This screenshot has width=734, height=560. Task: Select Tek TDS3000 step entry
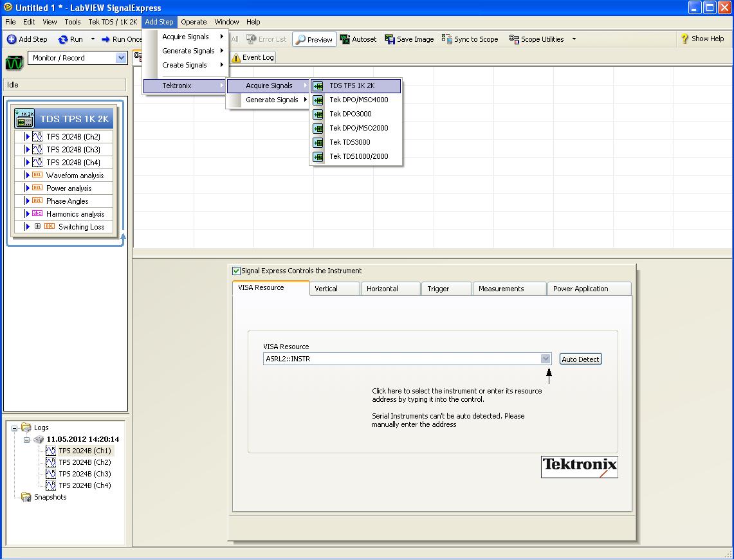[x=356, y=142]
